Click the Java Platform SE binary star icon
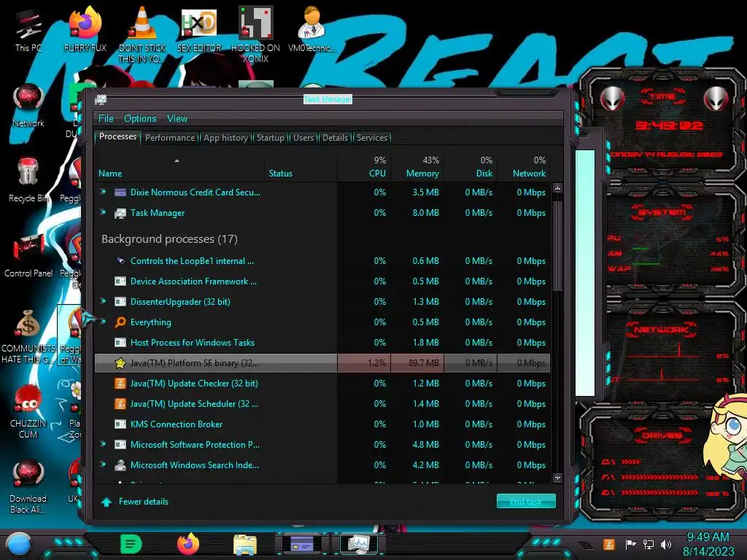 [x=120, y=363]
